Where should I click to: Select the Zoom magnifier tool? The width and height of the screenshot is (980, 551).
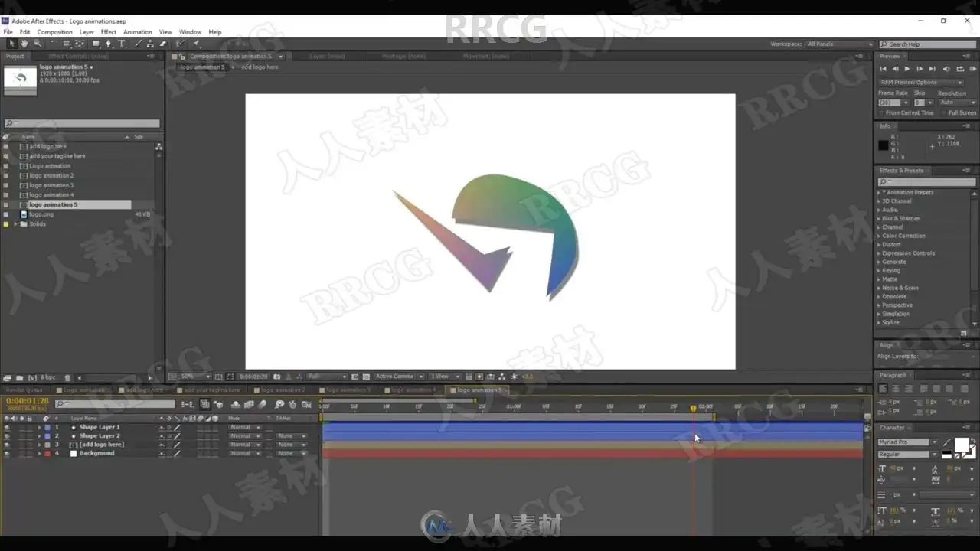(x=37, y=44)
